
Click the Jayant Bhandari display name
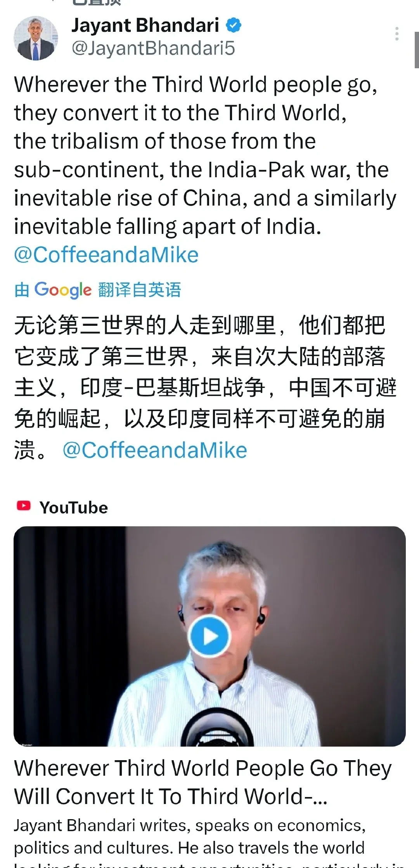[145, 25]
